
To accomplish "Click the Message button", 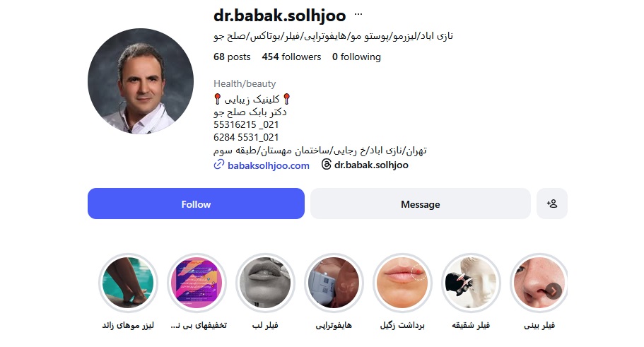I will point(420,204).
